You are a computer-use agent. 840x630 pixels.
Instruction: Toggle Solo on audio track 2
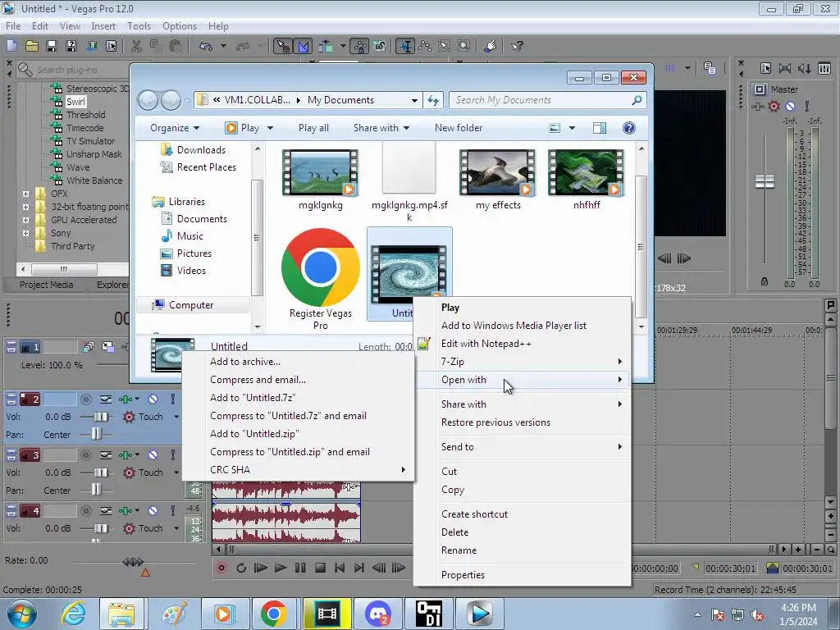172,399
